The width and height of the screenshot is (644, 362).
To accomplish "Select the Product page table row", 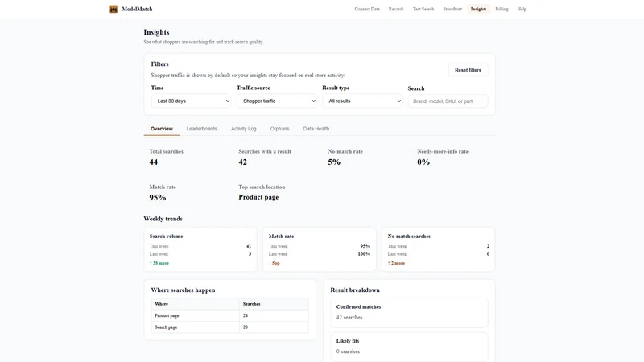I will pyautogui.click(x=229, y=315).
